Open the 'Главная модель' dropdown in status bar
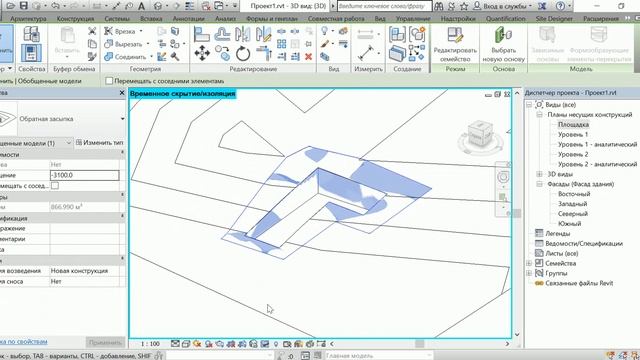 pos(379,356)
